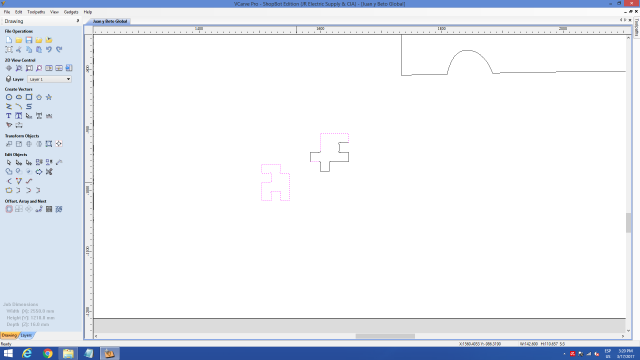Ungroup the selected objects
The image size is (640, 360).
click(x=49, y=162)
